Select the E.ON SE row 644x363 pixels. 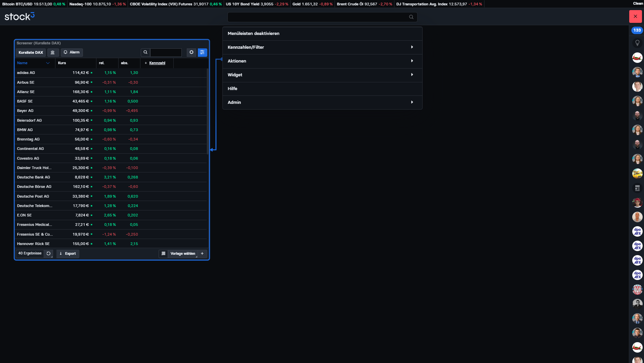111,215
